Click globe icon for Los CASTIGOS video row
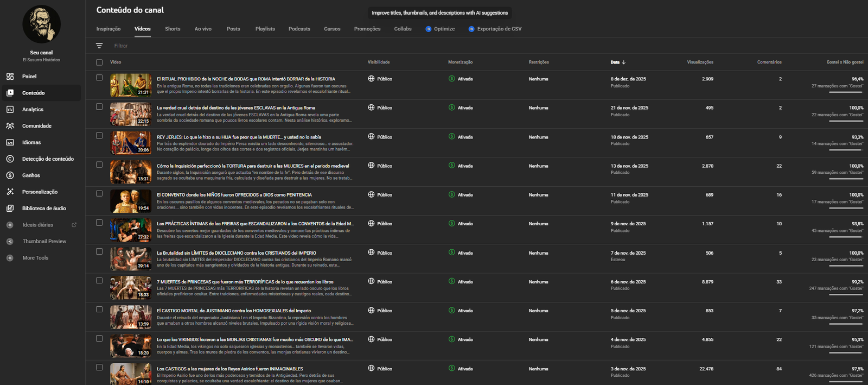The height and width of the screenshot is (385, 868). click(371, 368)
